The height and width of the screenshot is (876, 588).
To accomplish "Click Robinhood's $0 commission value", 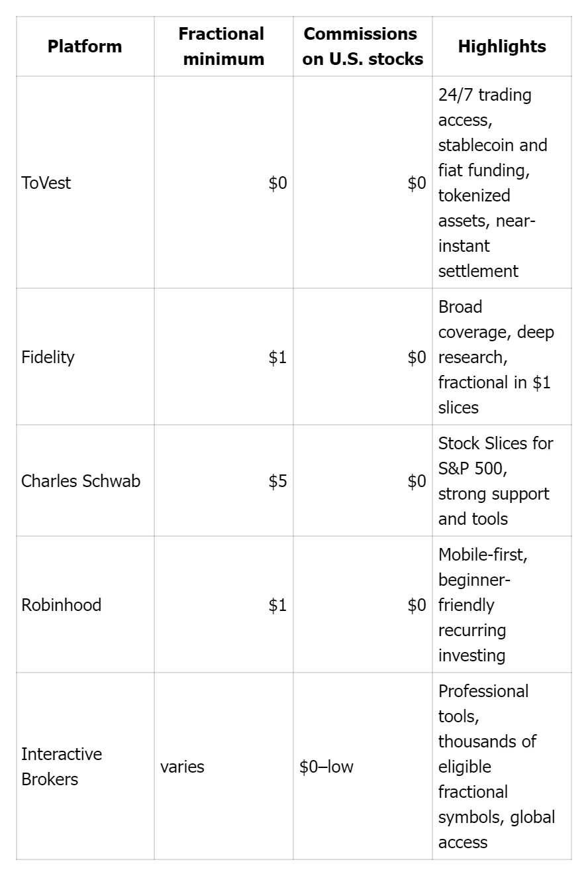I will [x=416, y=605].
